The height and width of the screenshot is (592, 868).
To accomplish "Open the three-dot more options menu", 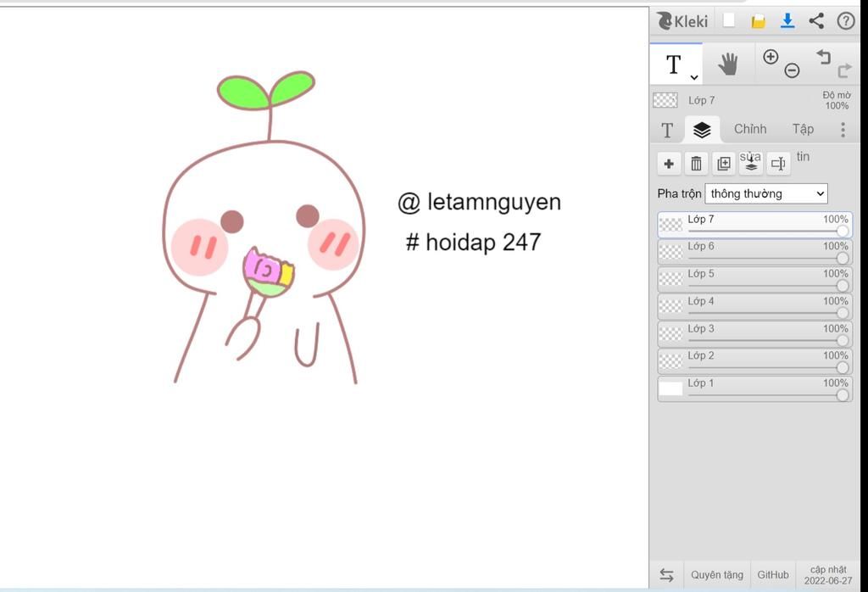I will tap(843, 129).
